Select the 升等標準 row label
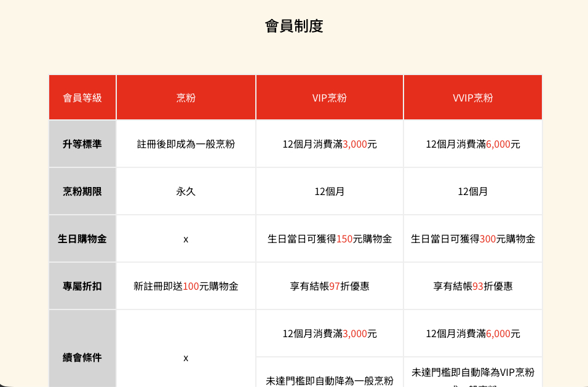Screen dimensions: 588x387 82,144
